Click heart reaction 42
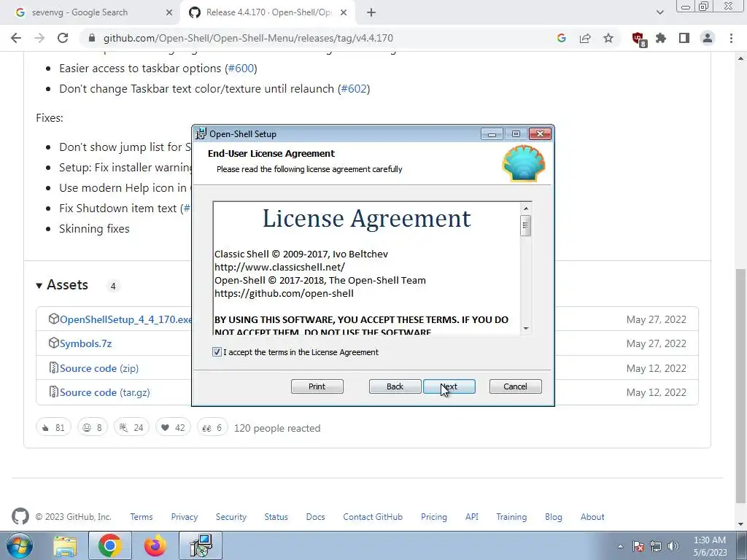The height and width of the screenshot is (560, 747). click(x=173, y=427)
